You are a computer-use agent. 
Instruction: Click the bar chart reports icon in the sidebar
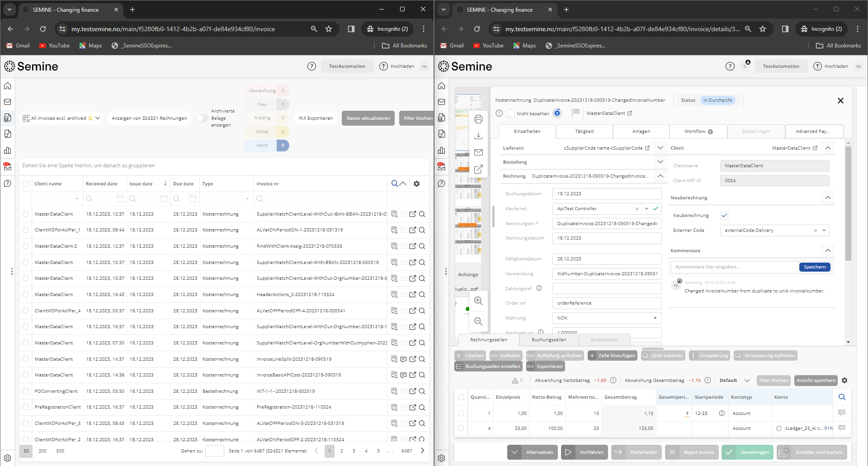point(7,150)
